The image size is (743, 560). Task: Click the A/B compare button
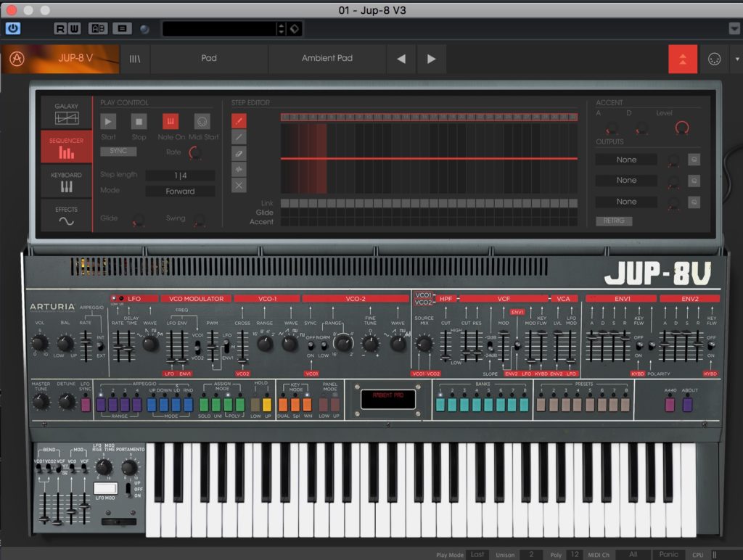pos(98,29)
